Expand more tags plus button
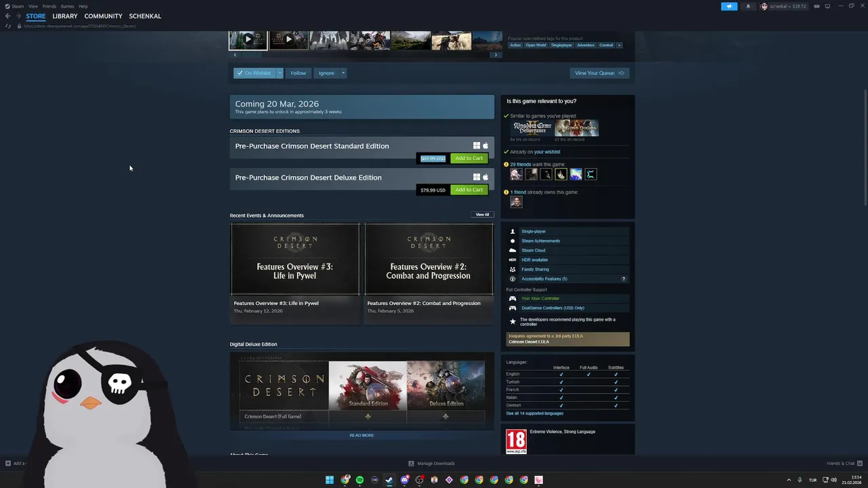 coord(619,45)
